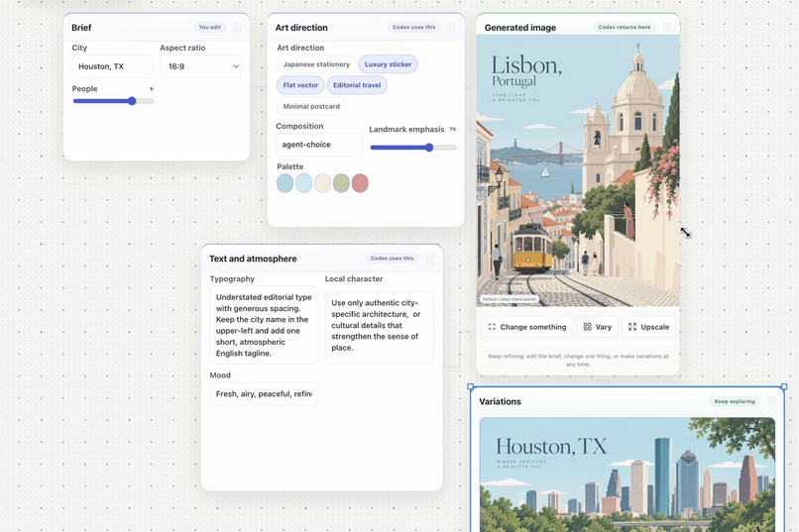Select the second pale blue palette swatch
Viewport: 799px width, 532px height.
click(x=303, y=183)
